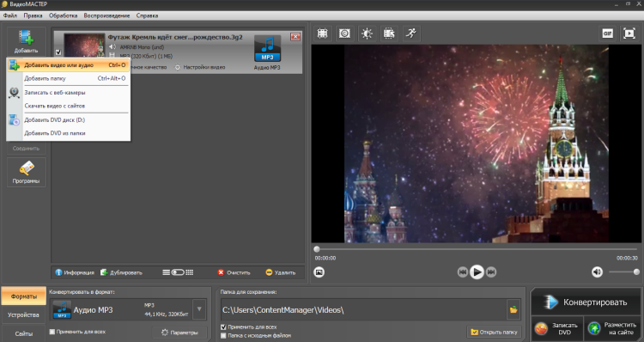Browse for output folder with folder icon
Image resolution: width=644 pixels, height=342 pixels.
pos(513,310)
